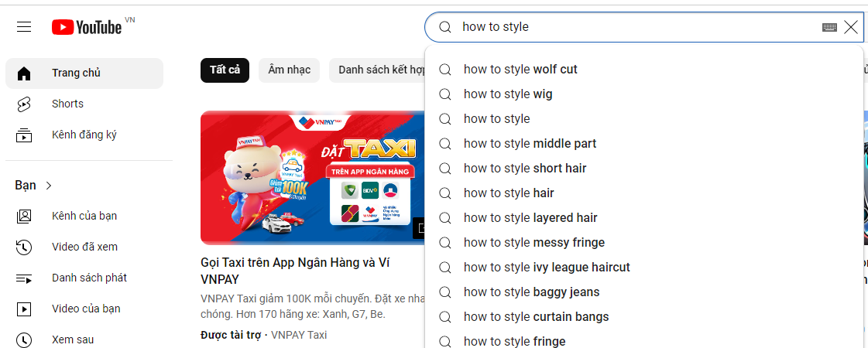Choose suggestion 'how to style ivy league haircut'
This screenshot has height=348, width=868.
click(643, 268)
